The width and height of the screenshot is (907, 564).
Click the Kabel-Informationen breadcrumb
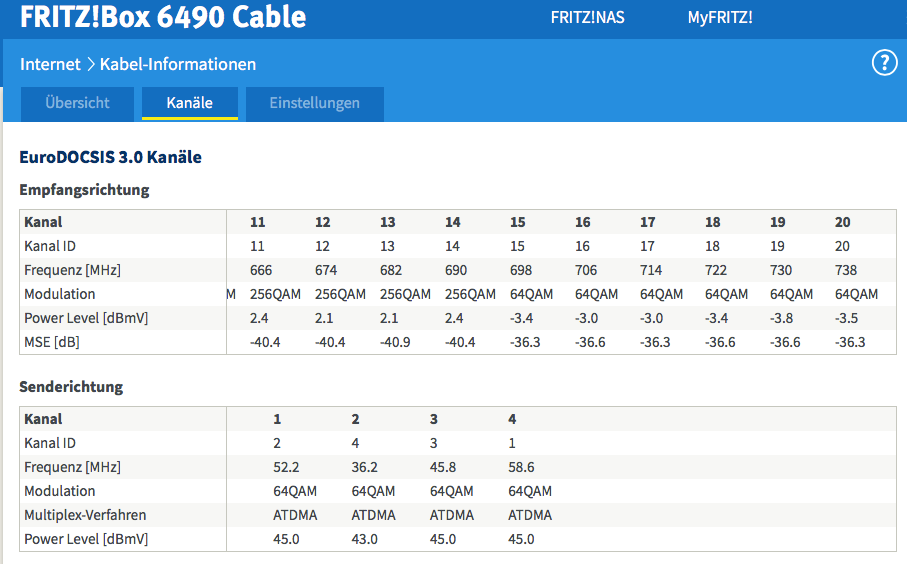tap(178, 64)
